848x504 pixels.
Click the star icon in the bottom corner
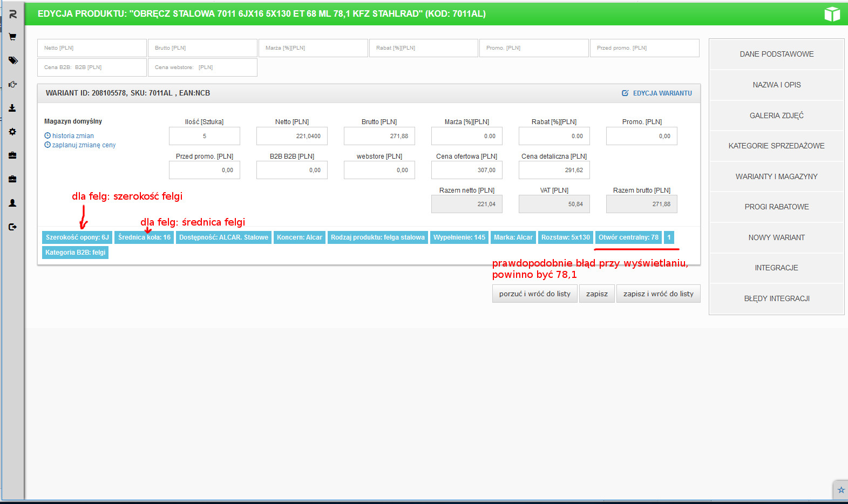coord(840,490)
